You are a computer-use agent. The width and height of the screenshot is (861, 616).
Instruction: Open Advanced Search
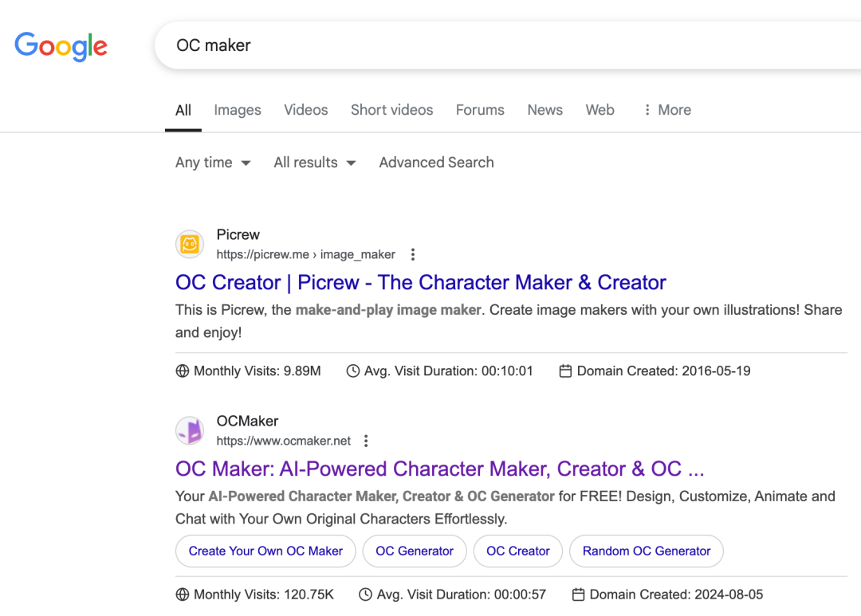point(437,163)
